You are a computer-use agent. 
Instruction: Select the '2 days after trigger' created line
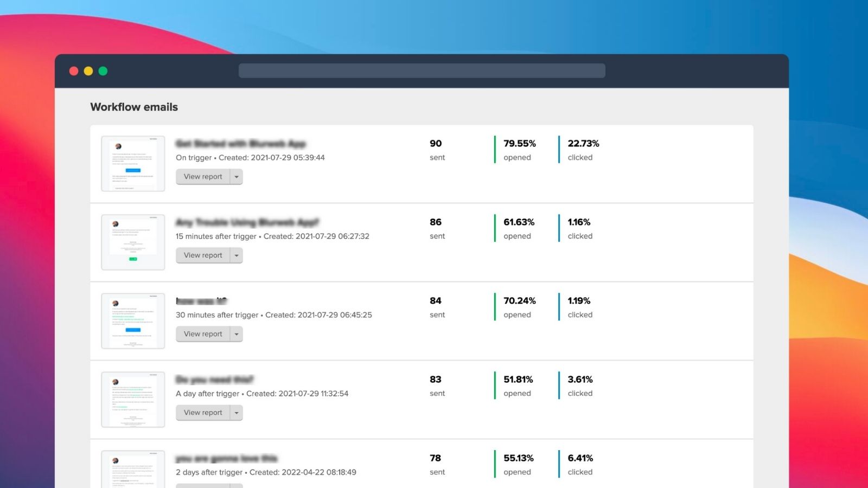tap(266, 472)
